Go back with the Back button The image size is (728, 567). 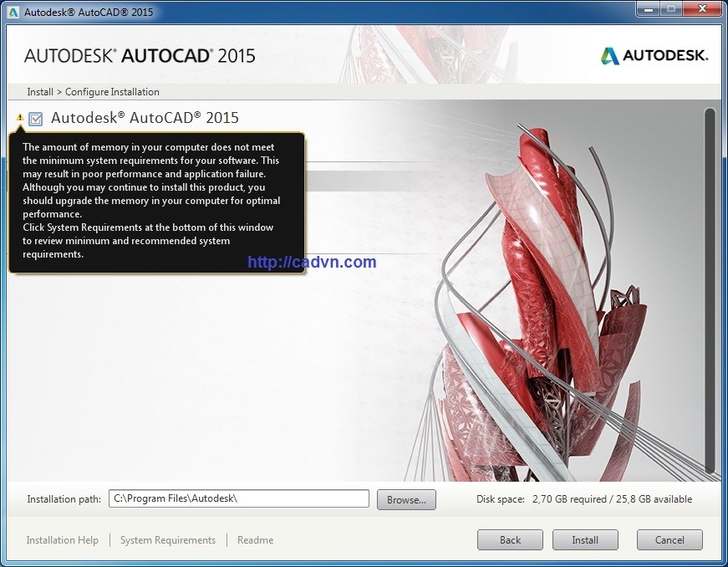(x=510, y=539)
